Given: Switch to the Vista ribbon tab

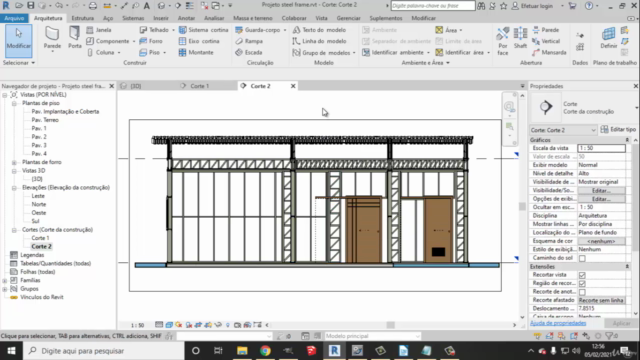Looking at the screenshot, I should click(321, 18).
